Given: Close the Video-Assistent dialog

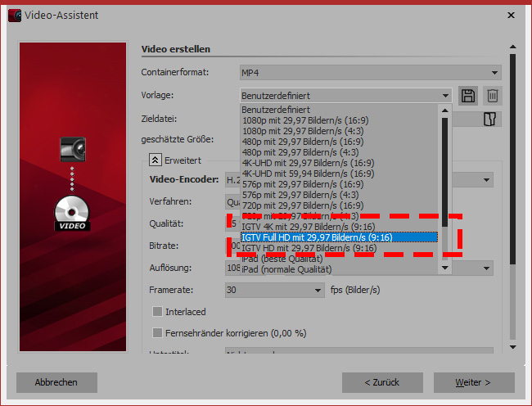Looking at the screenshot, I should click(511, 16).
